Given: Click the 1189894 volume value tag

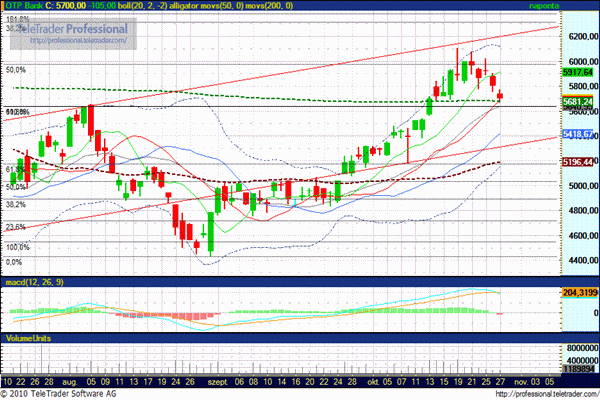Looking at the screenshot, I should pyautogui.click(x=578, y=369).
